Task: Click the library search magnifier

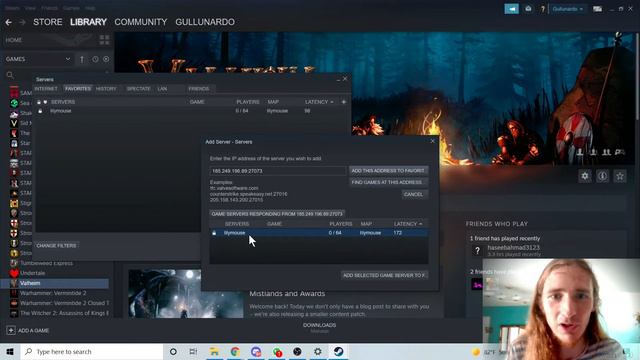Action: (10, 75)
